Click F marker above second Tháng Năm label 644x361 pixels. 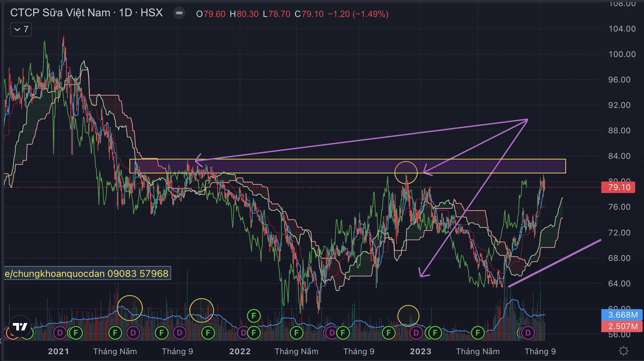click(297, 333)
